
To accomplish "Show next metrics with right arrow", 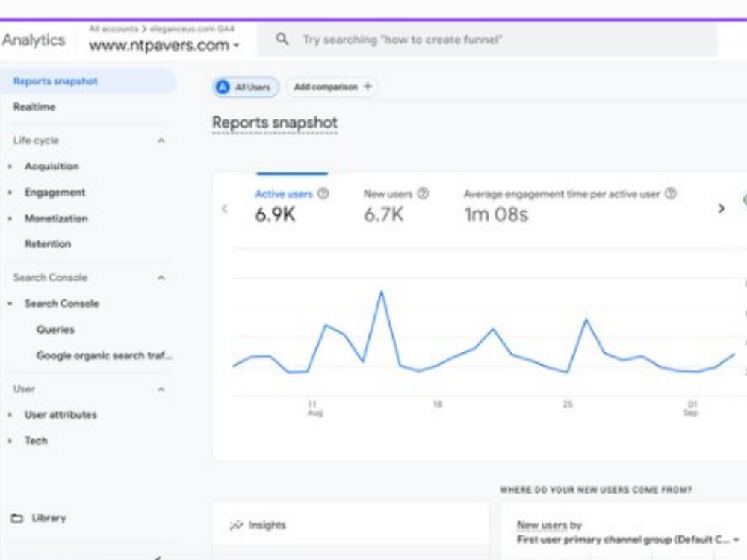I will [722, 208].
